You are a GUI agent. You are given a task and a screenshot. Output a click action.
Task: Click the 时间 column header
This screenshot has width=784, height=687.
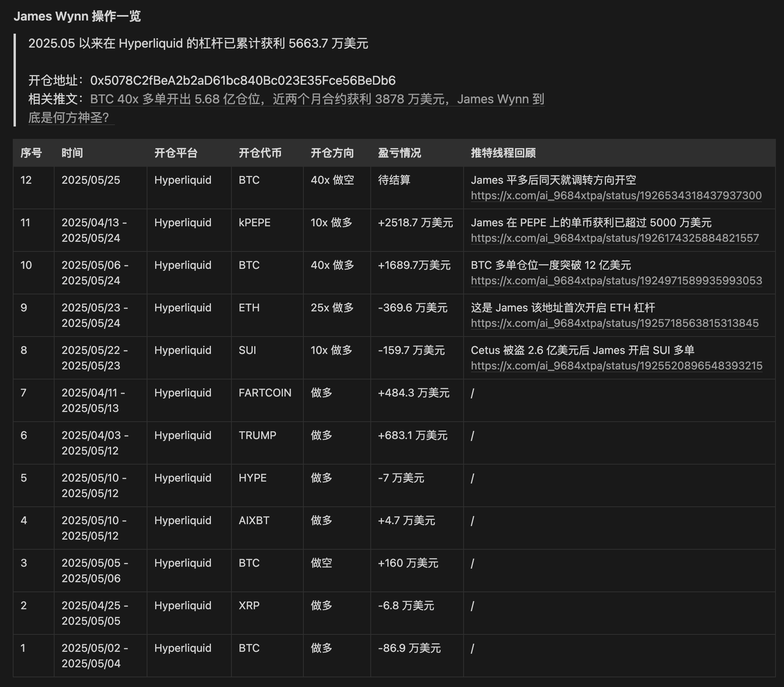[72, 153]
